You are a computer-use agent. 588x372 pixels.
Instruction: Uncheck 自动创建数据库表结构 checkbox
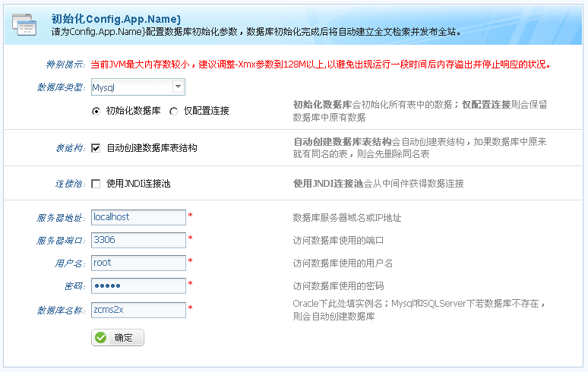96,148
